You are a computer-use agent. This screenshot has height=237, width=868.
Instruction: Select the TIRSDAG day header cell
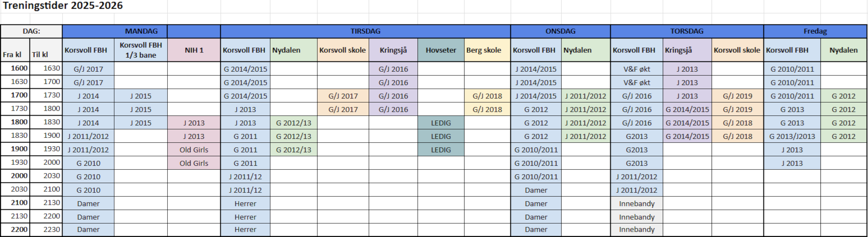point(365,32)
